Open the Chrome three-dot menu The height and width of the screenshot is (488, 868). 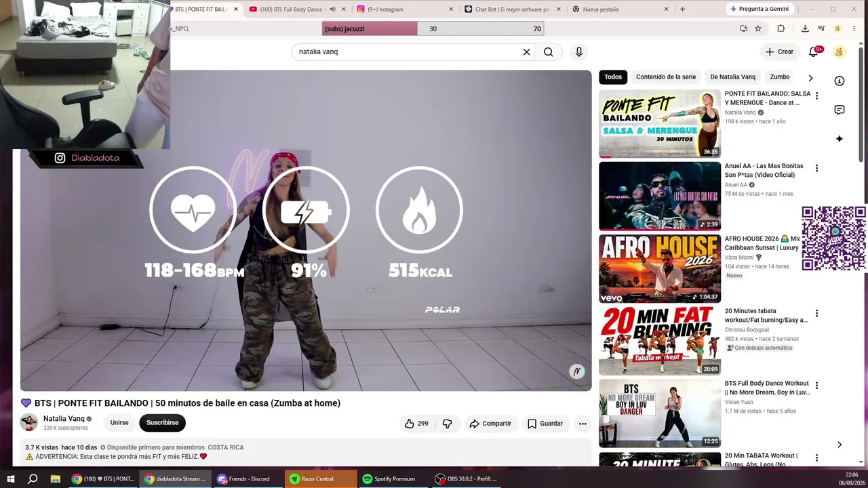tap(854, 28)
